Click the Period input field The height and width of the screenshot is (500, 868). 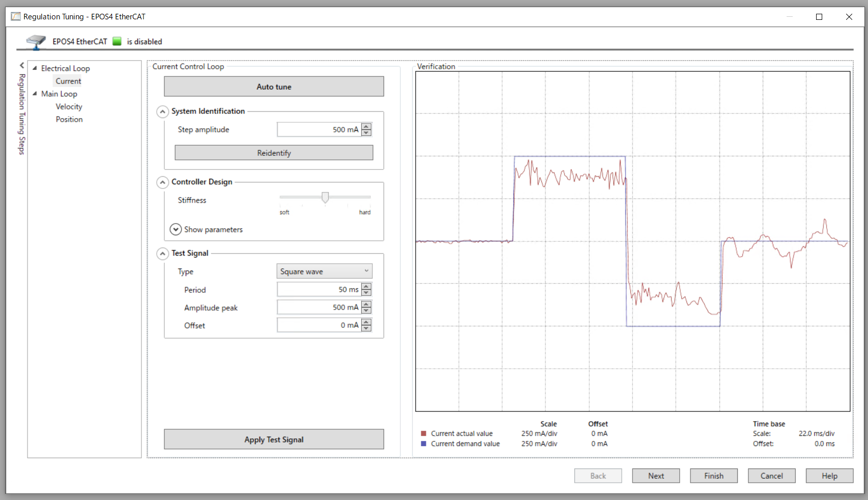(319, 290)
